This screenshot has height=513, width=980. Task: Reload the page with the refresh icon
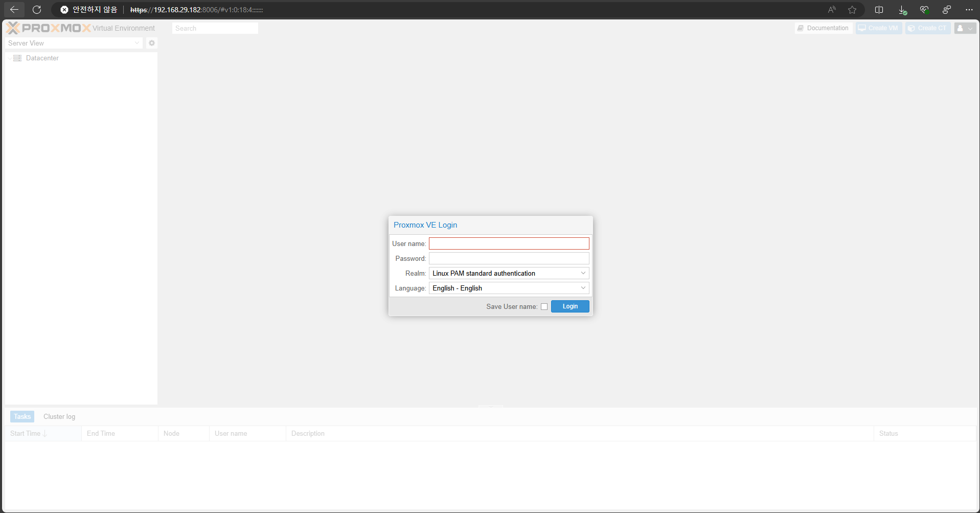[x=37, y=10]
